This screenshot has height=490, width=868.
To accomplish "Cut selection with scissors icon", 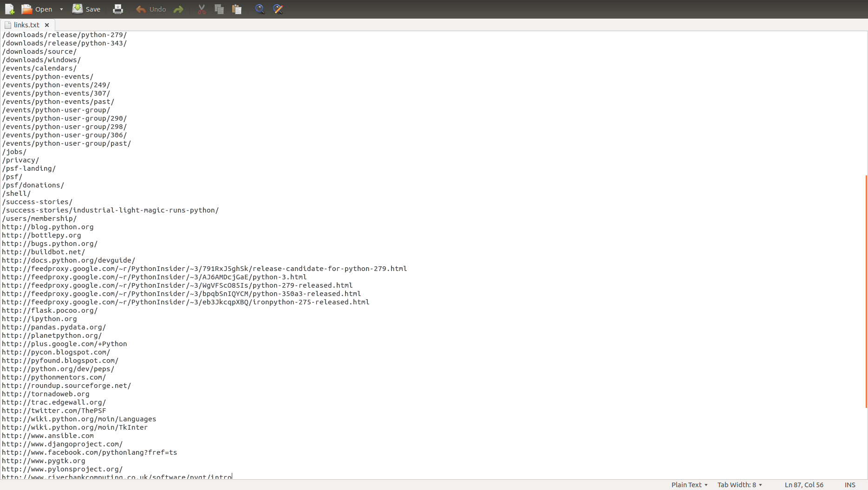I will pos(202,9).
